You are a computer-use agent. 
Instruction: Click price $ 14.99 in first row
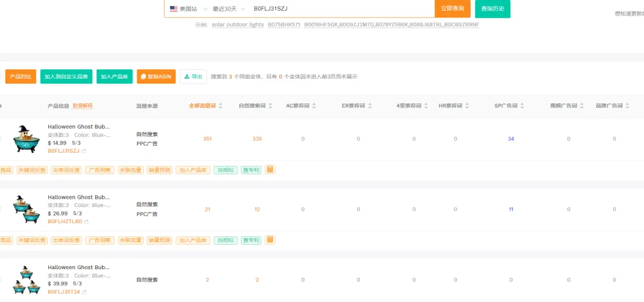(57, 143)
